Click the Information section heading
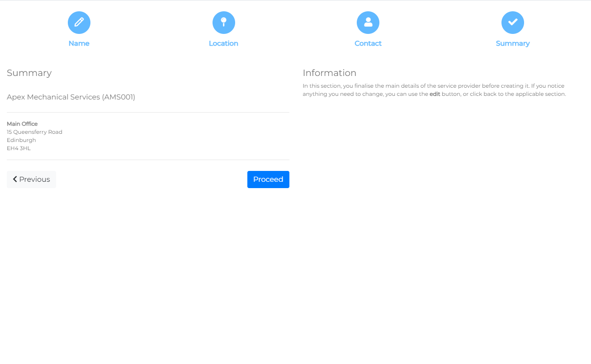This screenshot has height=364, width=591. click(330, 73)
